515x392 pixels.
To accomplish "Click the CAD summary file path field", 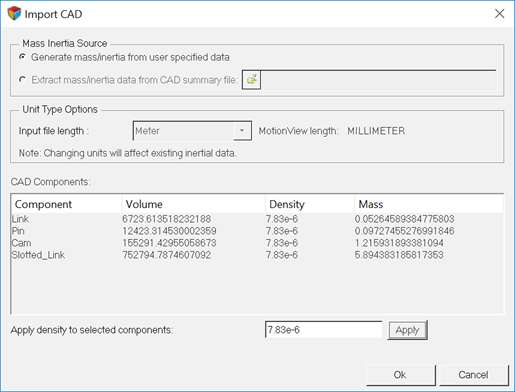I will tap(378, 80).
